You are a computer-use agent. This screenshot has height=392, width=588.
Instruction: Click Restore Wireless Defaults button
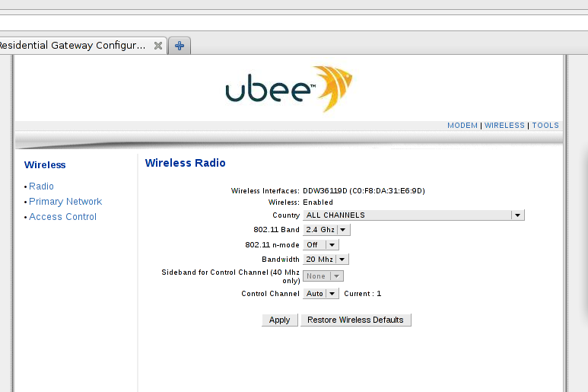(355, 320)
